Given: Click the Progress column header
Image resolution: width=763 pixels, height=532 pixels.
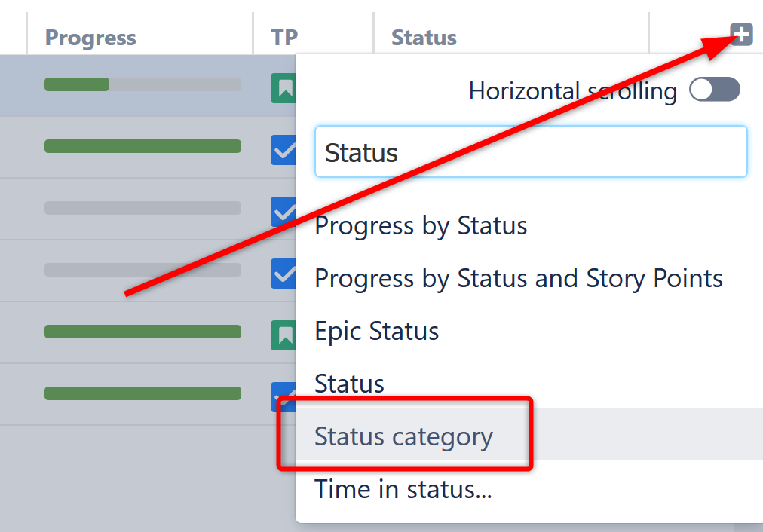Looking at the screenshot, I should click(x=90, y=38).
